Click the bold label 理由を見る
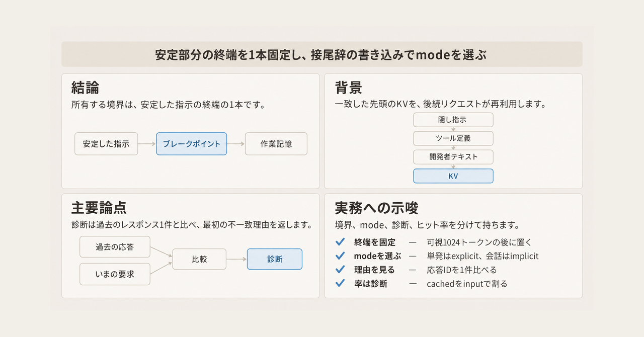644x337 pixels. [375, 270]
